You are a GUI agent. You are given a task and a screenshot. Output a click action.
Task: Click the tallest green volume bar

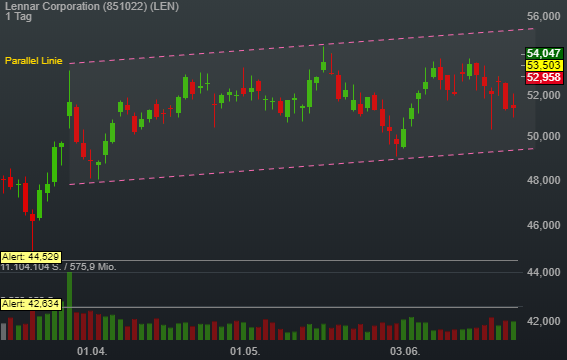click(x=69, y=306)
